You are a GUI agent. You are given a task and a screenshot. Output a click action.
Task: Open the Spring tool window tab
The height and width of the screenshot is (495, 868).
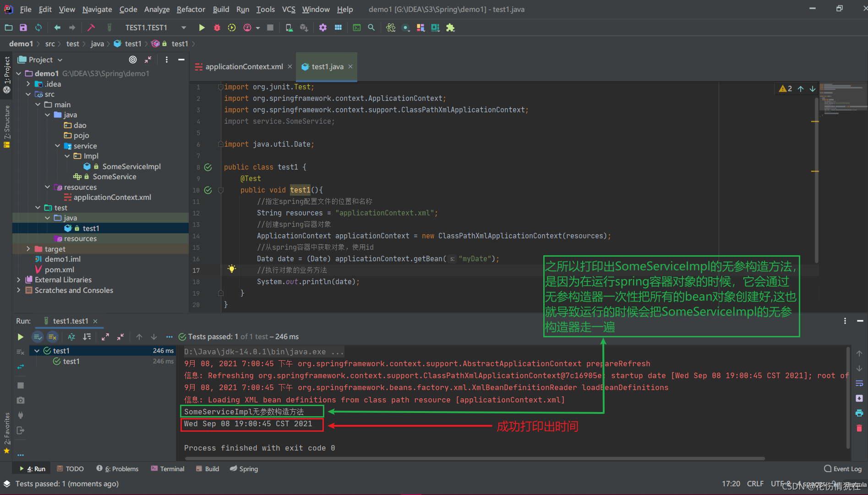tap(244, 469)
